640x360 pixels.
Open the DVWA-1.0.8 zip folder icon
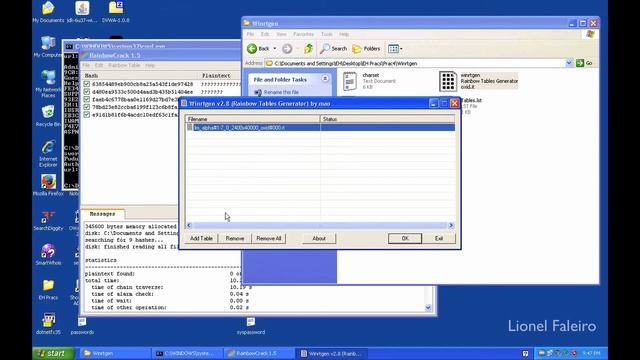pos(116,12)
